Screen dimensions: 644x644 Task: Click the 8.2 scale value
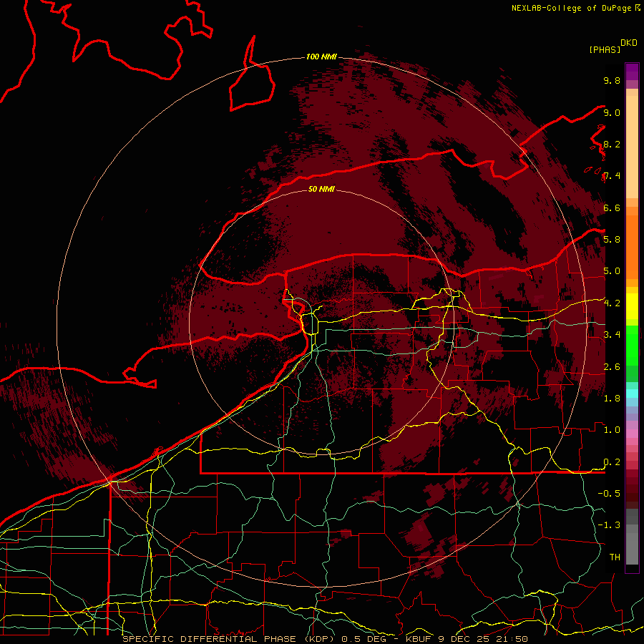(x=612, y=144)
